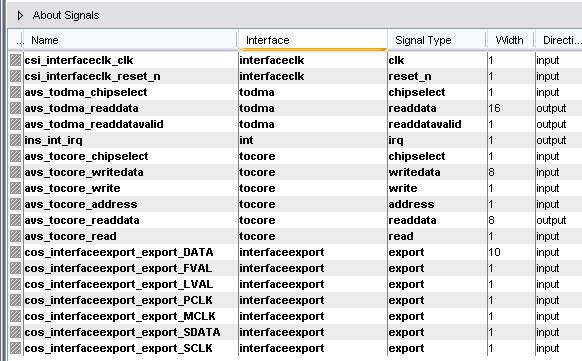
Task: Click the row icon beside csi_interfaceclk_clk
Action: [x=16, y=60]
